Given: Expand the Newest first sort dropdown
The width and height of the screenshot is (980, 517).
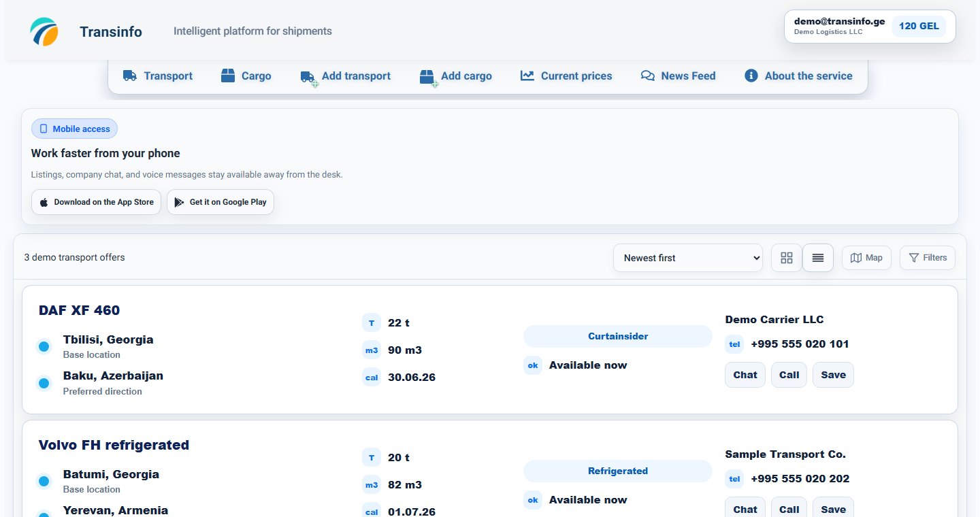Looking at the screenshot, I should 688,258.
